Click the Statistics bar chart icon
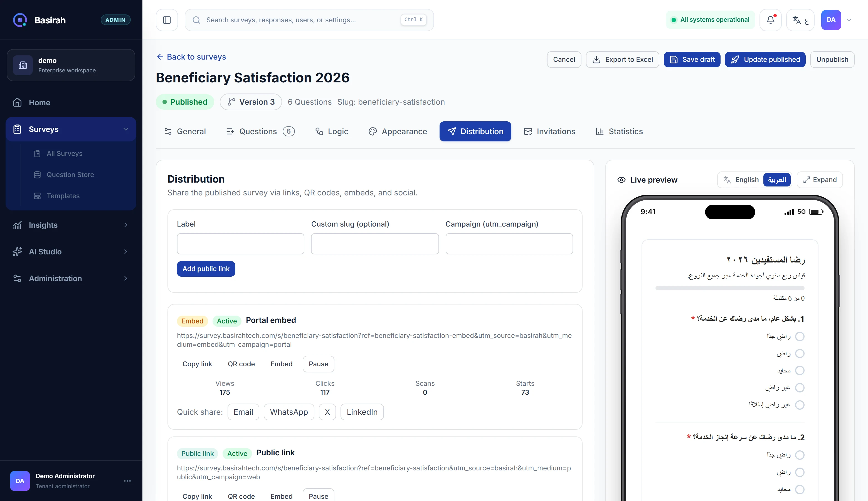This screenshot has height=501, width=868. [x=600, y=131]
